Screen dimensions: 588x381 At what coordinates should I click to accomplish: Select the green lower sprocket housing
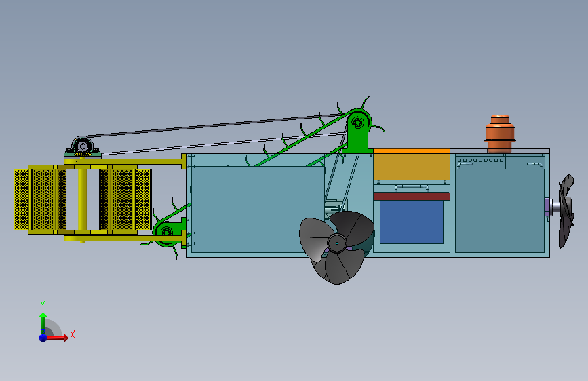point(168,232)
